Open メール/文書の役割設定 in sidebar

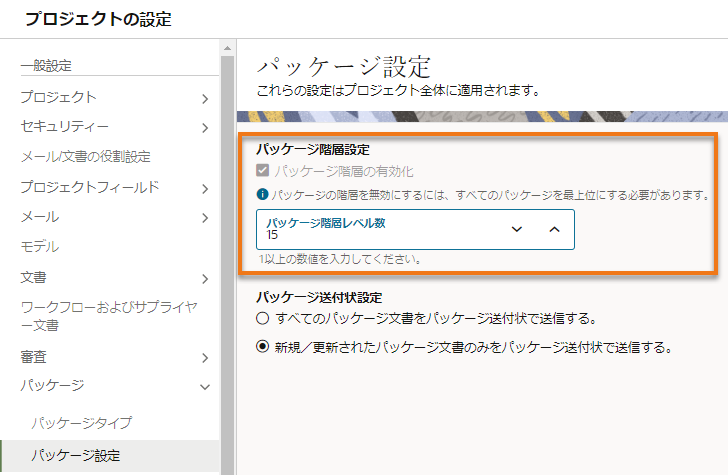(x=85, y=156)
